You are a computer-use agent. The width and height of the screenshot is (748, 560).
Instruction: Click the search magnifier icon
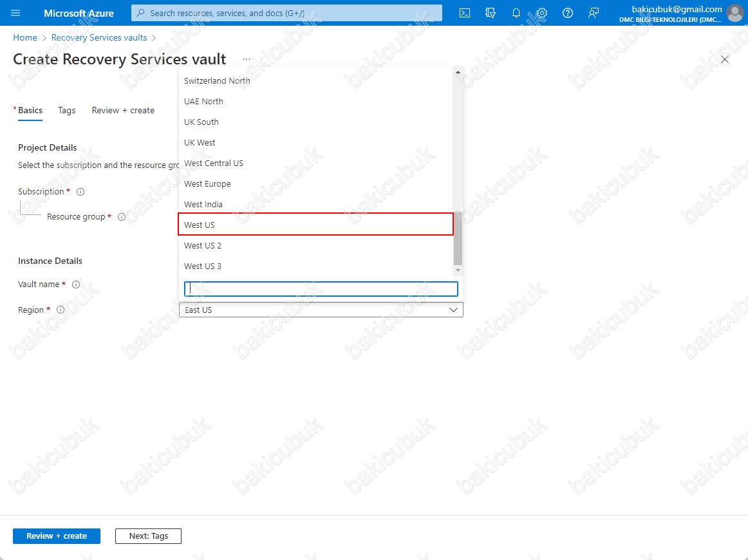(x=140, y=13)
